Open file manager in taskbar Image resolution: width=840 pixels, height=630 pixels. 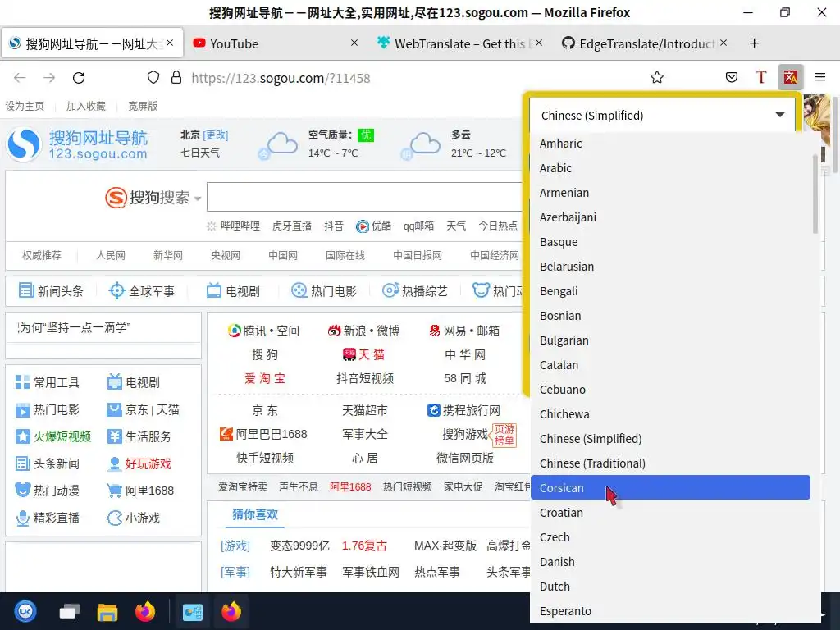[107, 611]
